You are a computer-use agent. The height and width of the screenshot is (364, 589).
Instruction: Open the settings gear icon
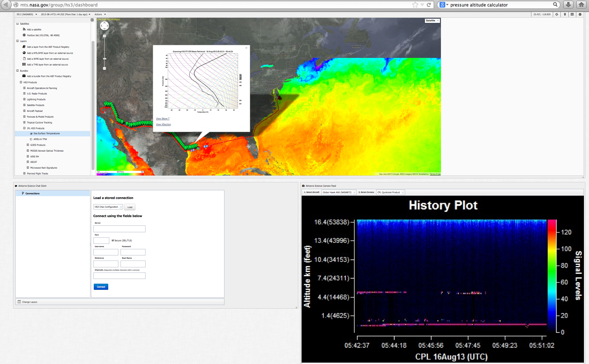pos(580,14)
